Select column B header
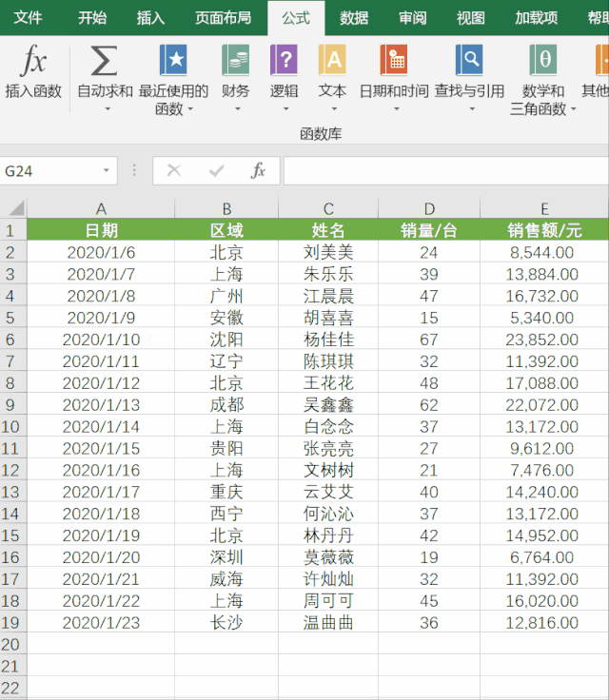 (x=226, y=208)
